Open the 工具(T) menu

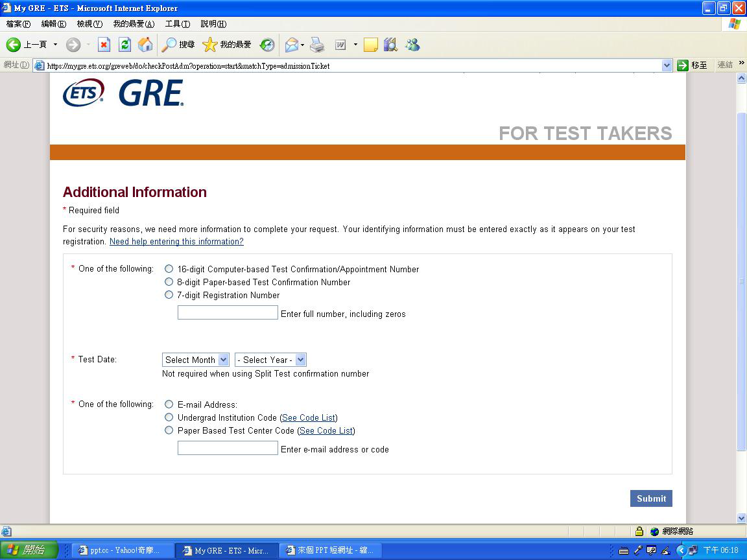pyautogui.click(x=178, y=24)
